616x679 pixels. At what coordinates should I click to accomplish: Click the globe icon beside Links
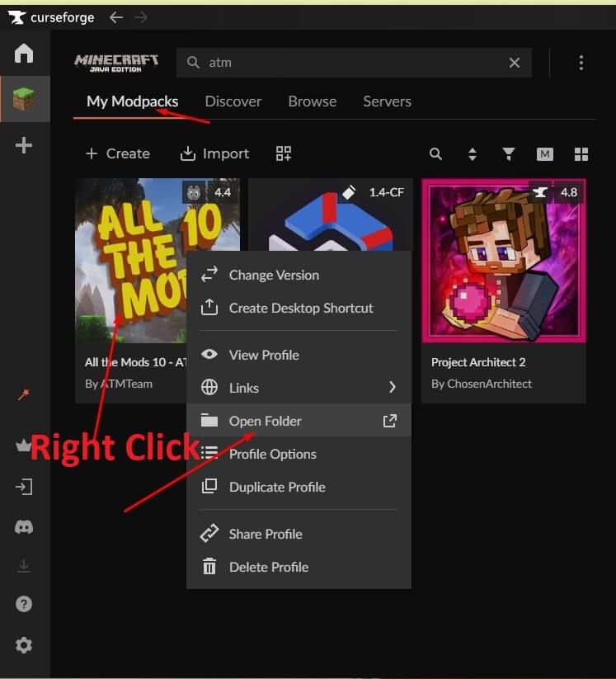[x=209, y=387]
